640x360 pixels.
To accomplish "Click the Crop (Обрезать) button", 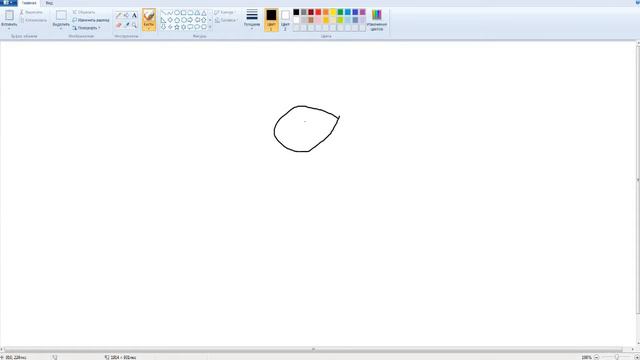I will point(84,12).
